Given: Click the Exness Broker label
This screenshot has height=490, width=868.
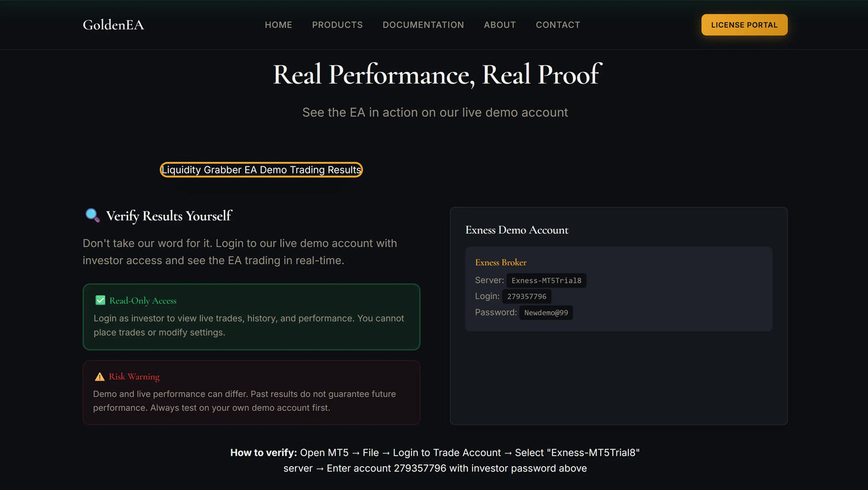Looking at the screenshot, I should [x=501, y=262].
